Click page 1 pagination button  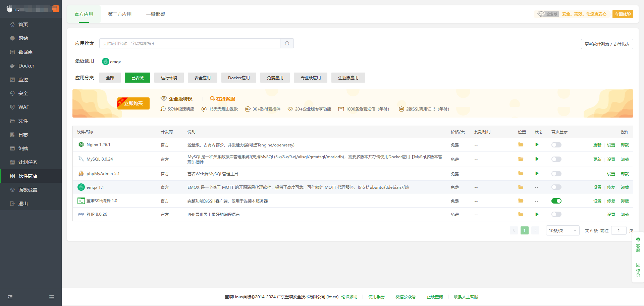525,230
